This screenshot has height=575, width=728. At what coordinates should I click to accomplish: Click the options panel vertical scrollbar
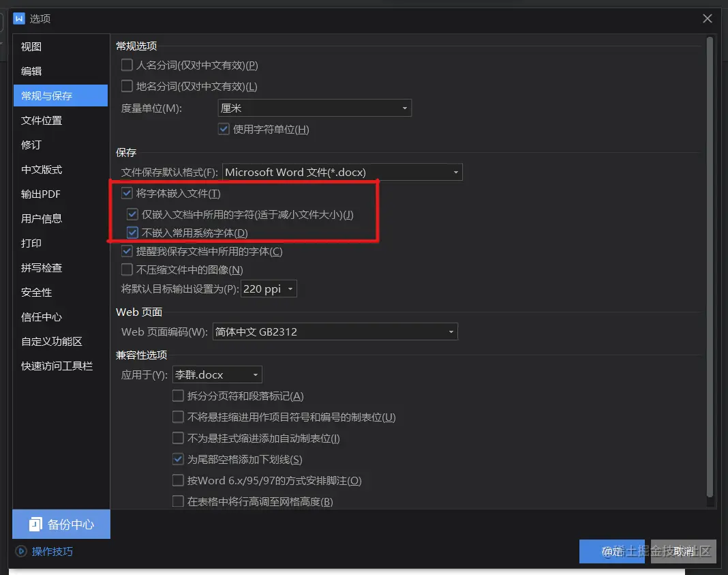[710, 267]
